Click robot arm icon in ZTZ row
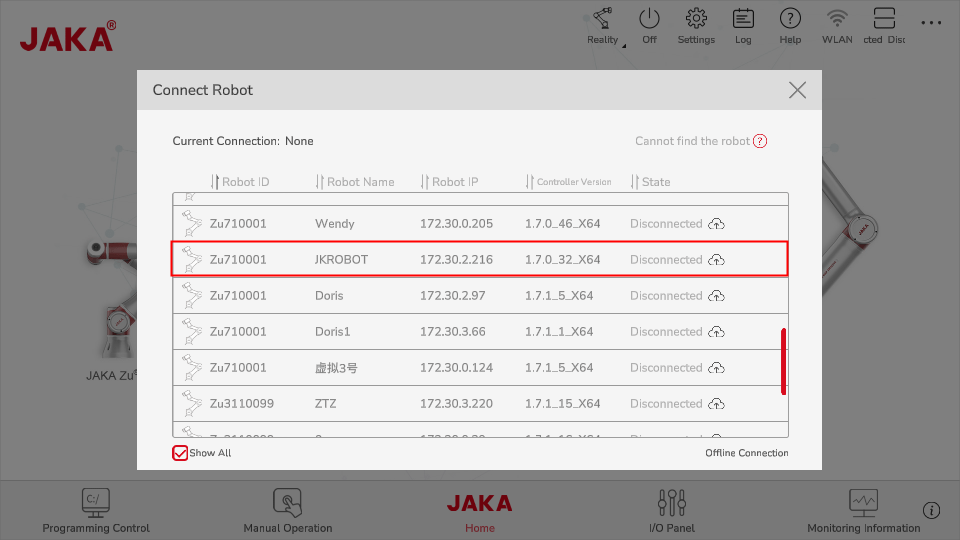Screen dimensions: 960x540 (191, 403)
